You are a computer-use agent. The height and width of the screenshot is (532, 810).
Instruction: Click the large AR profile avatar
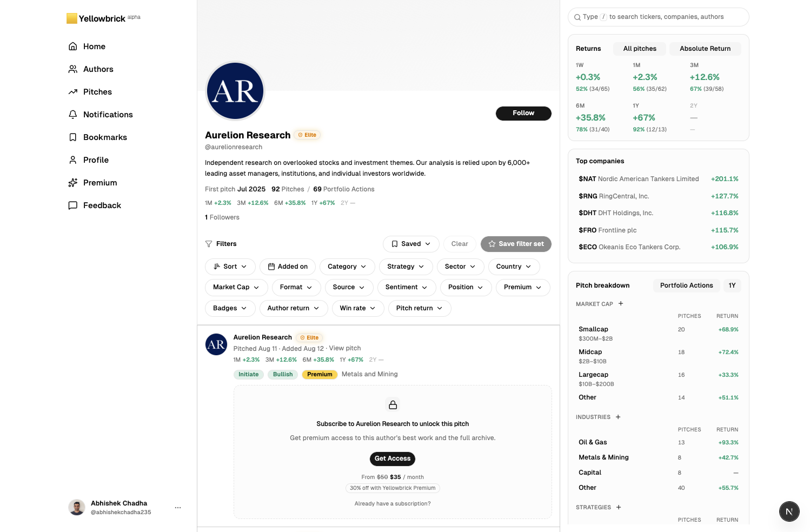[235, 91]
